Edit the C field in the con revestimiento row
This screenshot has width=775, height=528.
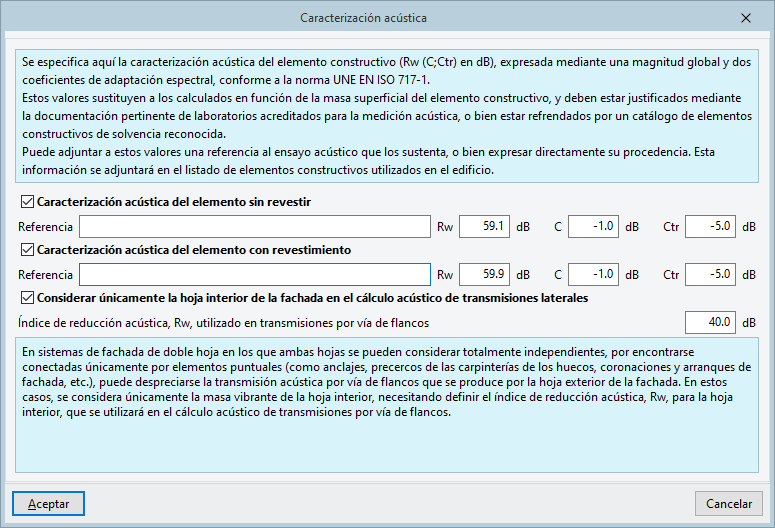point(593,274)
